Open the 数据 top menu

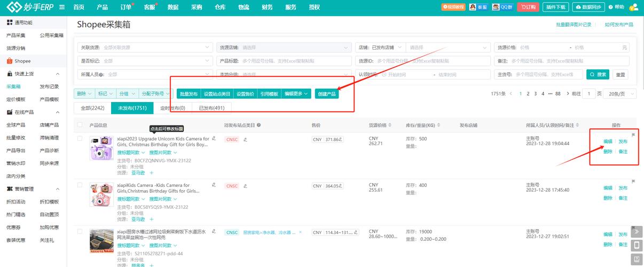[172, 7]
